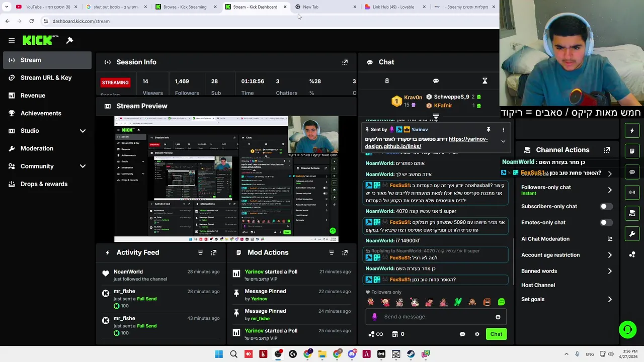The image size is (644, 362).
Task: Open the emoji picker in the message box
Action: click(498, 317)
